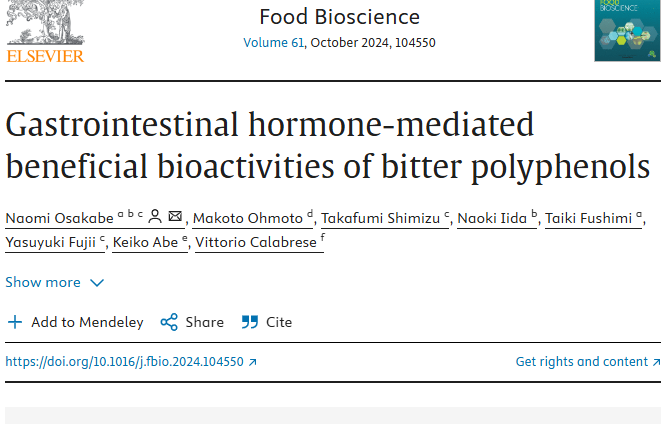The image size is (662, 424).
Task: Click the Food Bioscience journal cover thumbnail
Action: point(627,30)
